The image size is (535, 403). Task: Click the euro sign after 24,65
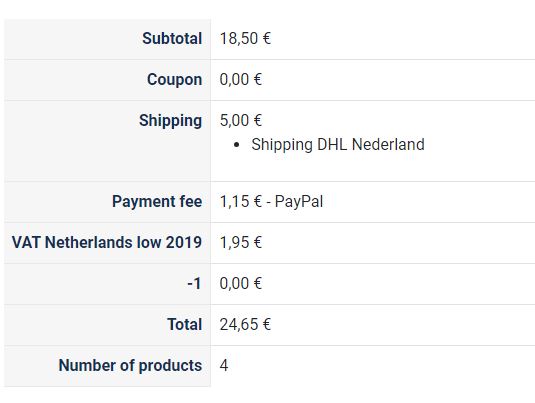coord(267,324)
